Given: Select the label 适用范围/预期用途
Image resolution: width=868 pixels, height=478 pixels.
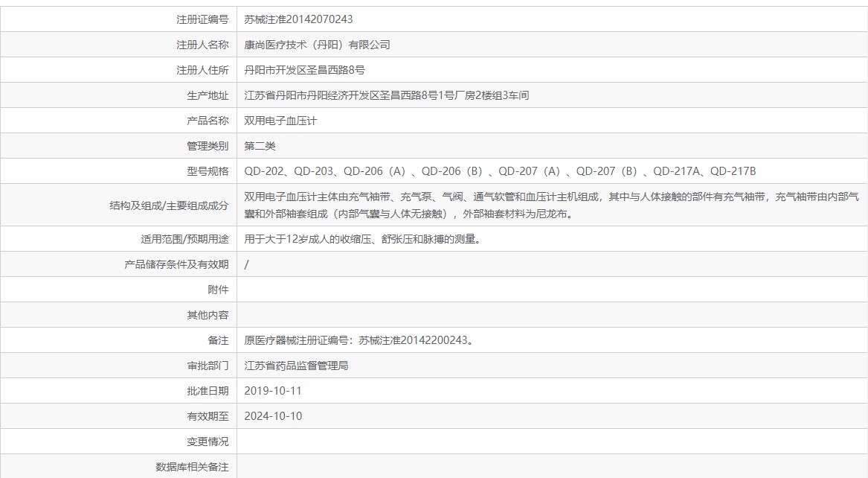Looking at the screenshot, I should [184, 239].
